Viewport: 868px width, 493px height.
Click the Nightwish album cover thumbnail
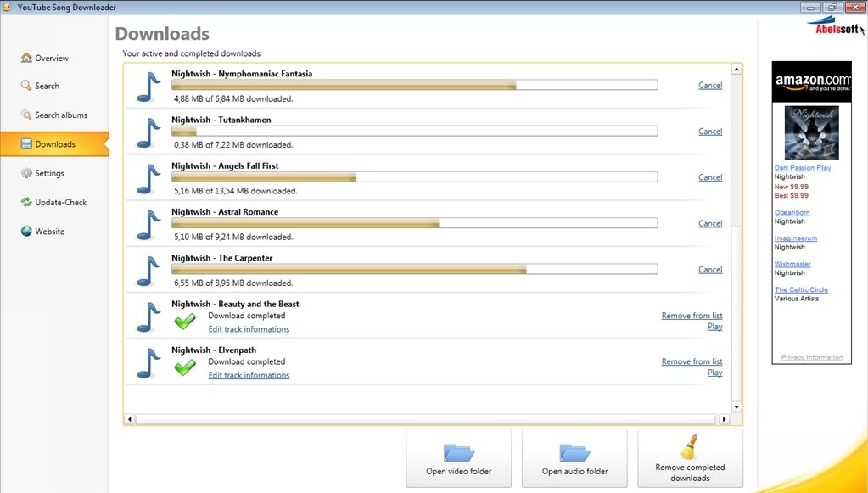click(811, 132)
